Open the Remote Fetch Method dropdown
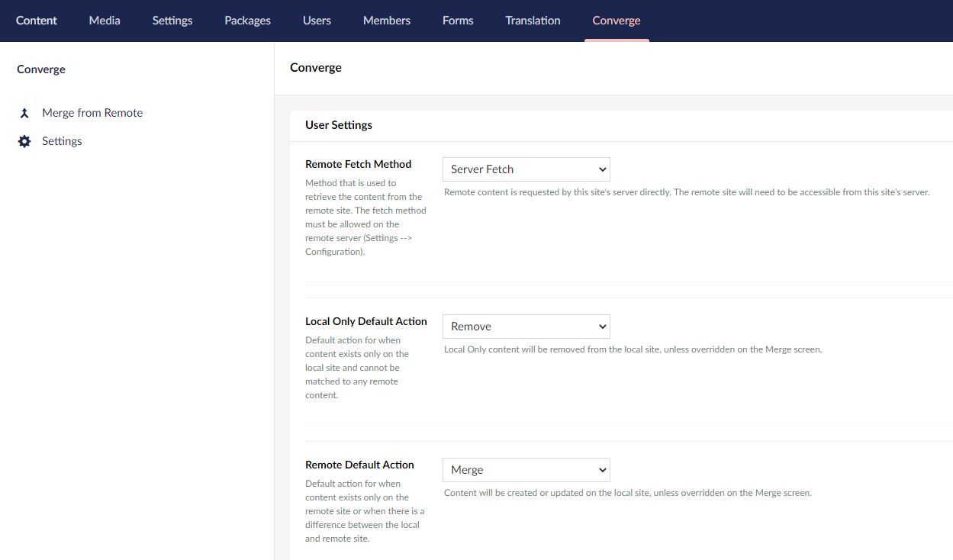Viewport: 953px width, 560px height. pos(526,169)
